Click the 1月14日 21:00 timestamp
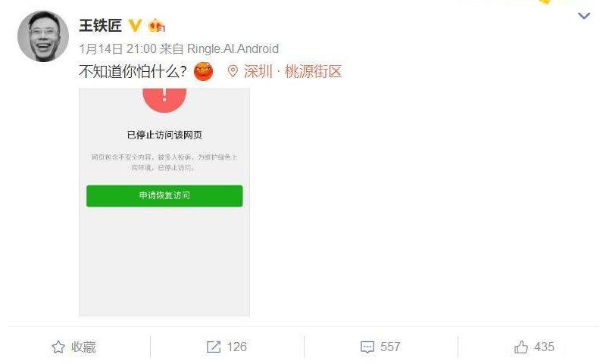The height and width of the screenshot is (364, 600). click(x=118, y=49)
